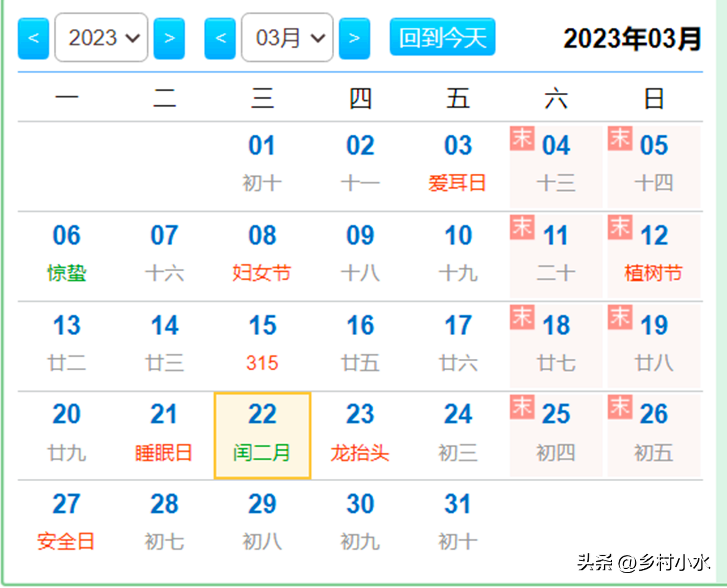The height and width of the screenshot is (588, 727).
Task: Click March 21 睡眠日
Action: click(x=164, y=433)
